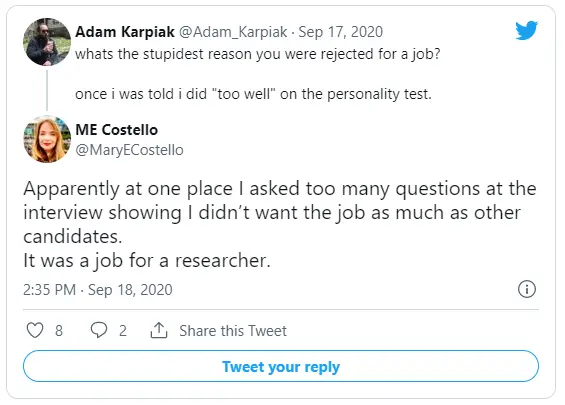Screen dimensions: 565x405
Task: Click the original tweet question text
Action: 258,54
